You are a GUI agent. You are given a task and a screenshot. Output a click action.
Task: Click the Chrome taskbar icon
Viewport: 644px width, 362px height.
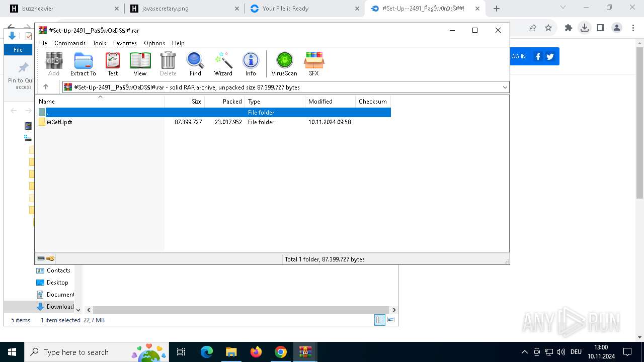pos(281,352)
